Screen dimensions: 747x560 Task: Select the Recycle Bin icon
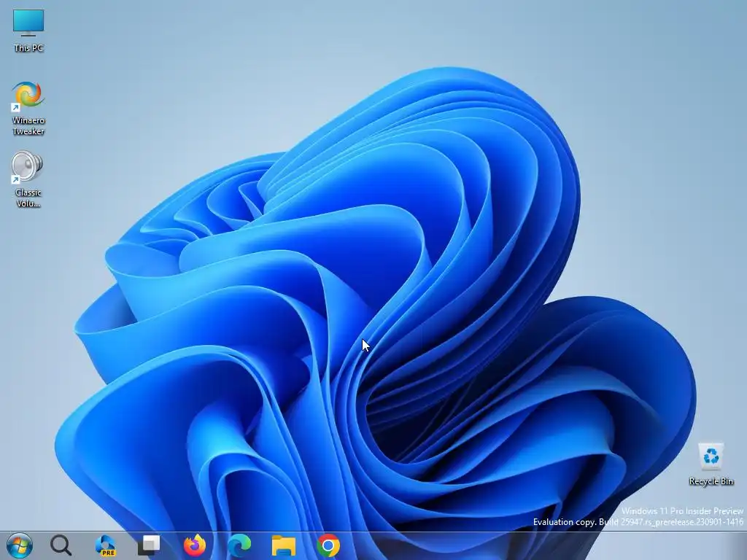click(x=711, y=464)
